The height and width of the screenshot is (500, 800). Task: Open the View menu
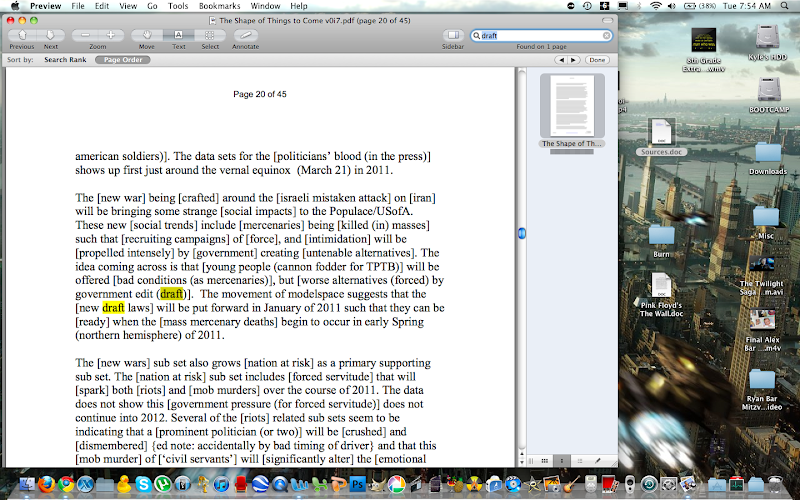tap(128, 6)
